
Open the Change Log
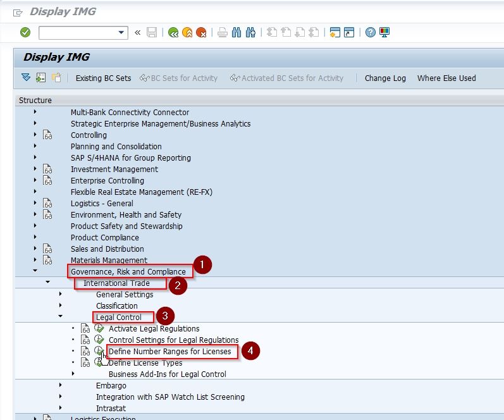385,78
